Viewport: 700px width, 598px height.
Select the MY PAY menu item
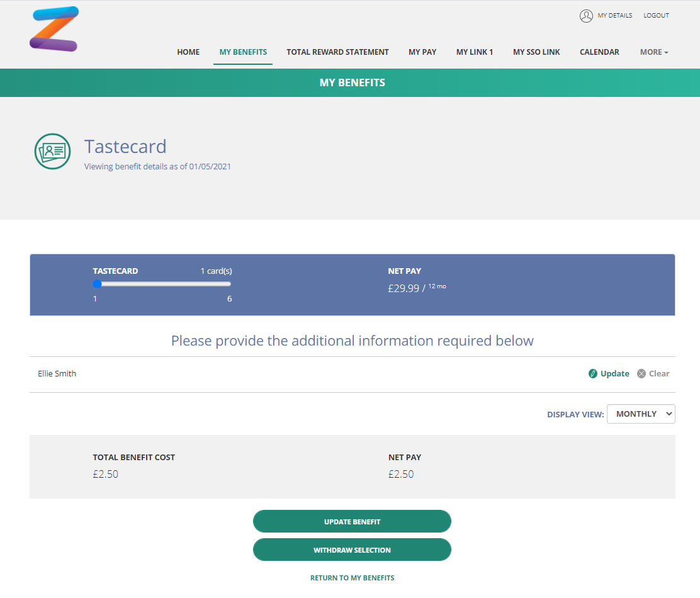click(422, 52)
